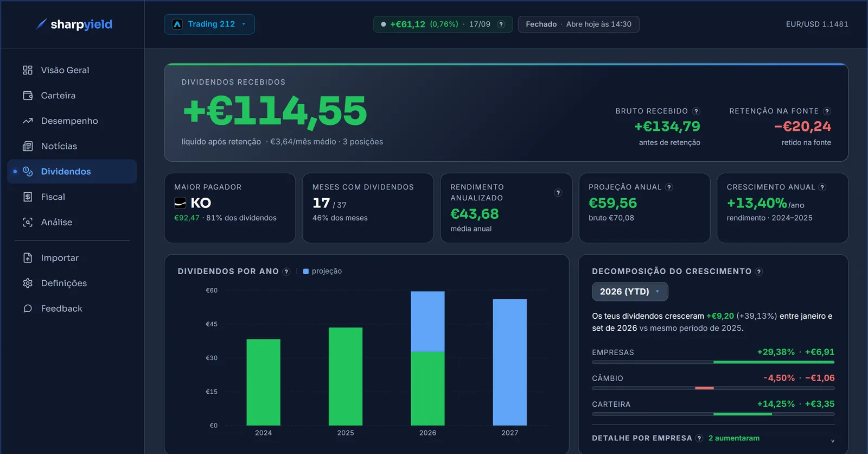This screenshot has width=868, height=454.
Task: Click the 2027 projected dividend bar
Action: (x=510, y=362)
